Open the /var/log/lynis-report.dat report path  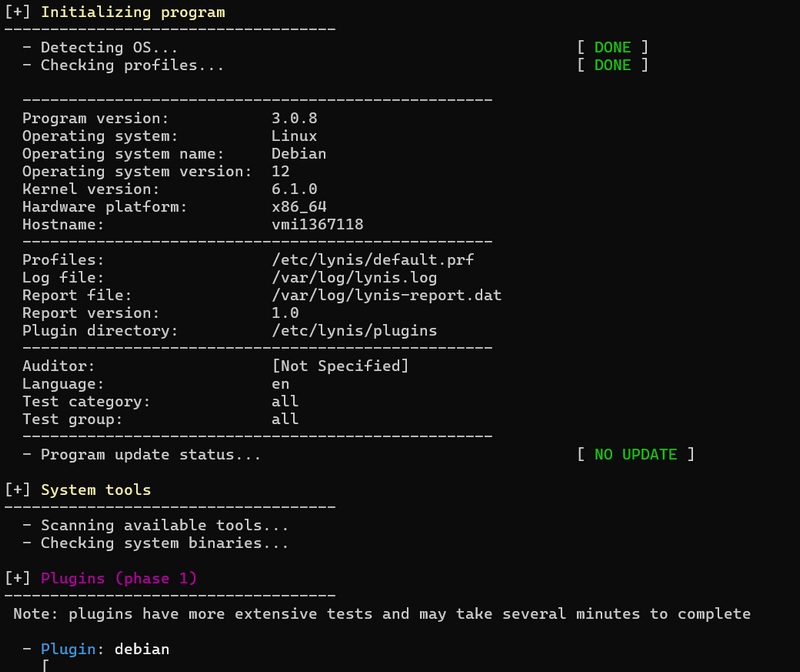pyautogui.click(x=386, y=296)
